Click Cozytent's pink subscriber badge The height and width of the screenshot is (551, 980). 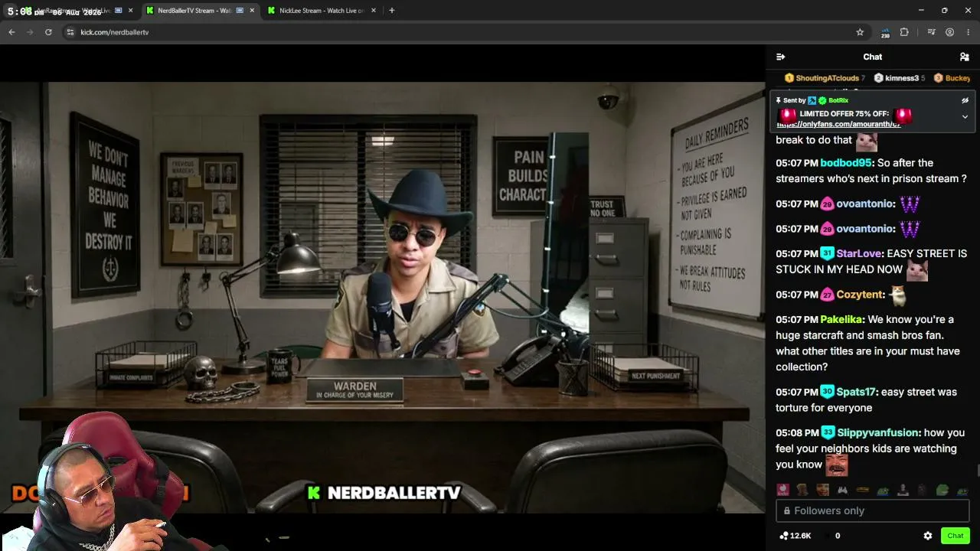[x=827, y=295]
